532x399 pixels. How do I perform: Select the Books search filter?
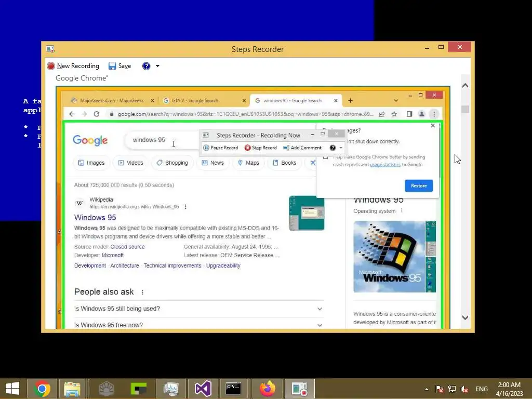pyautogui.click(x=285, y=163)
